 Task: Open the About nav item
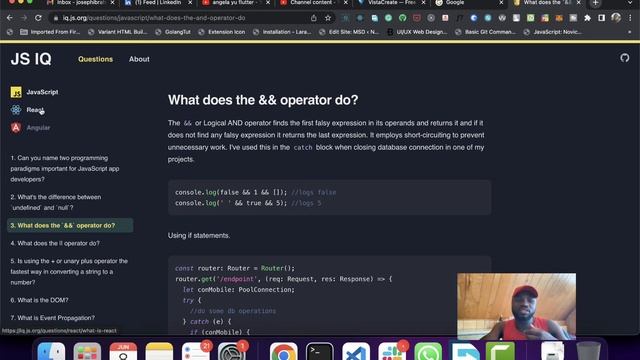(x=139, y=59)
